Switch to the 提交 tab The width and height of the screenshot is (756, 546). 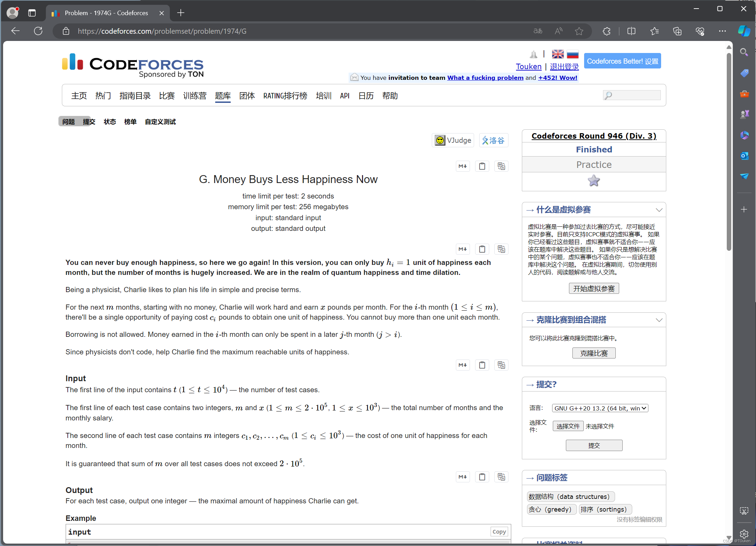(89, 122)
